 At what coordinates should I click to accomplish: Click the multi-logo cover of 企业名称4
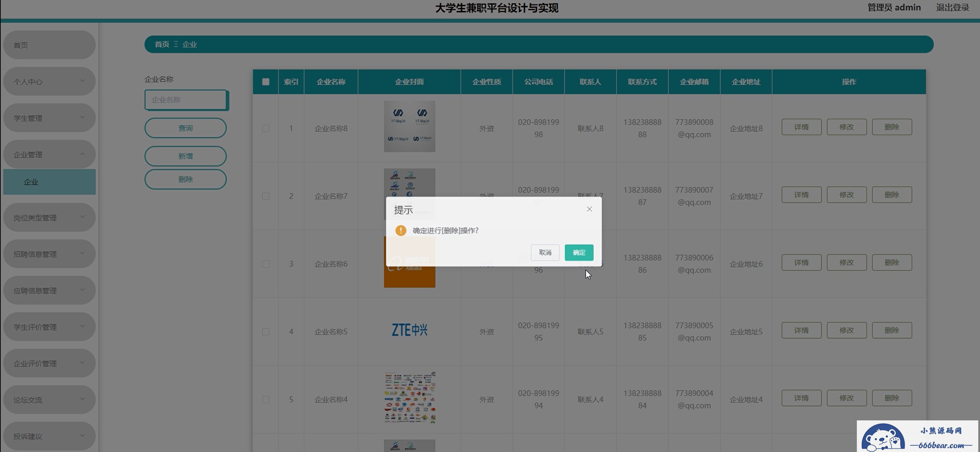click(409, 398)
